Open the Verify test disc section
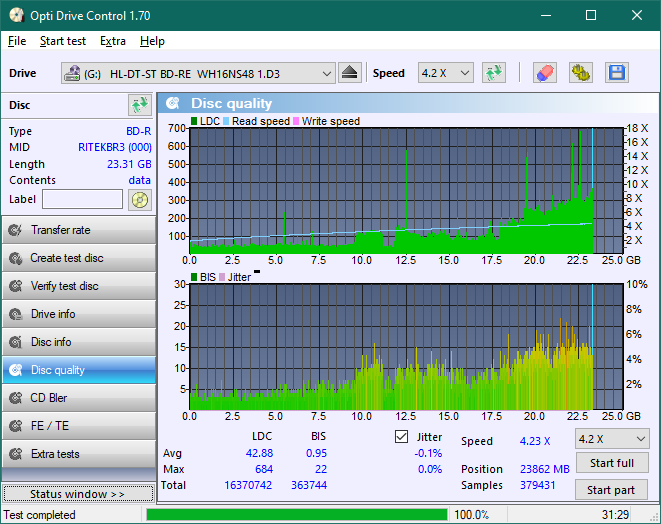The height and width of the screenshot is (524, 661). (79, 286)
